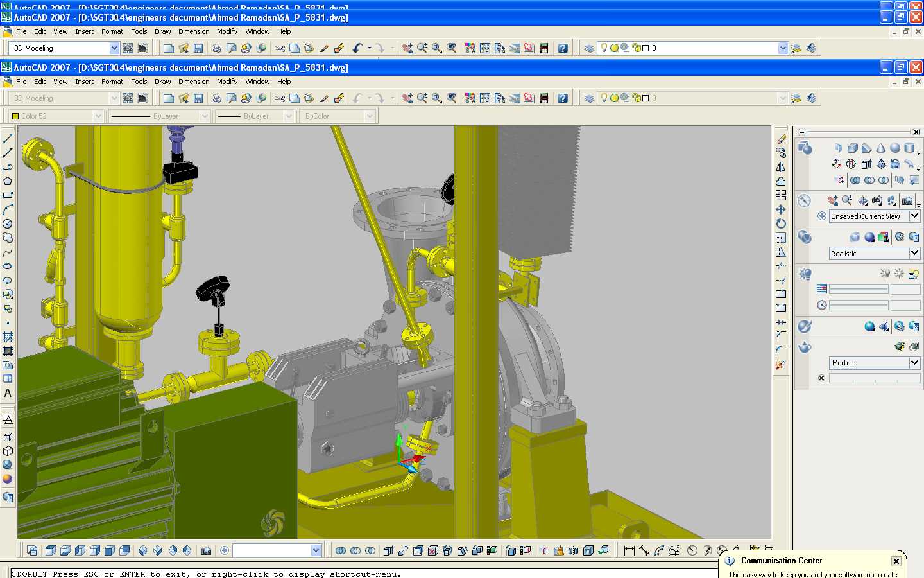
Task: Adjust the render quality slider below Medium
Action: click(x=875, y=379)
